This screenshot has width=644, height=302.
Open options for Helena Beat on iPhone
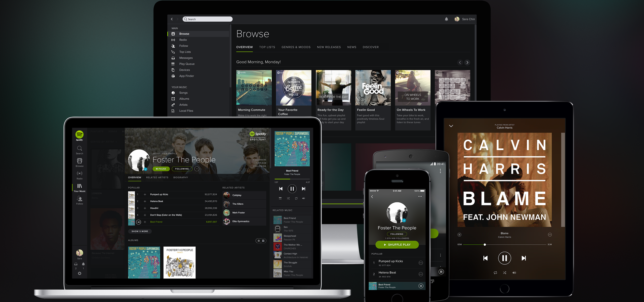point(421,274)
